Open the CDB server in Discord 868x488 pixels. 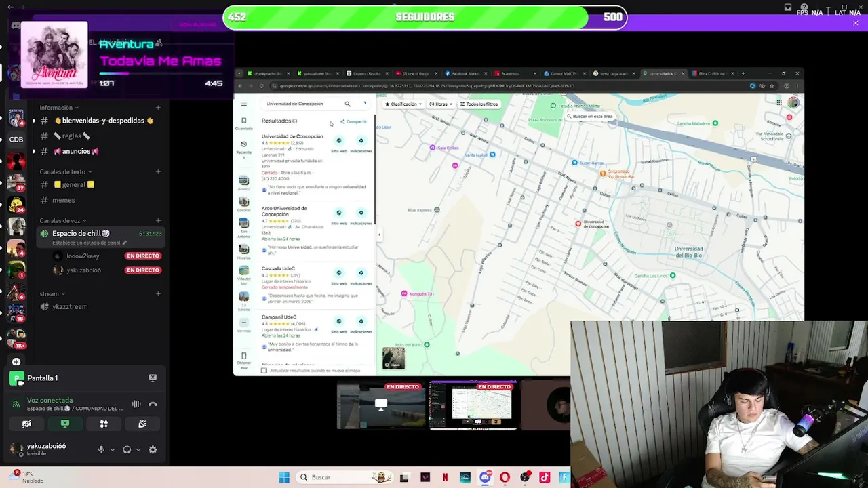click(x=16, y=140)
